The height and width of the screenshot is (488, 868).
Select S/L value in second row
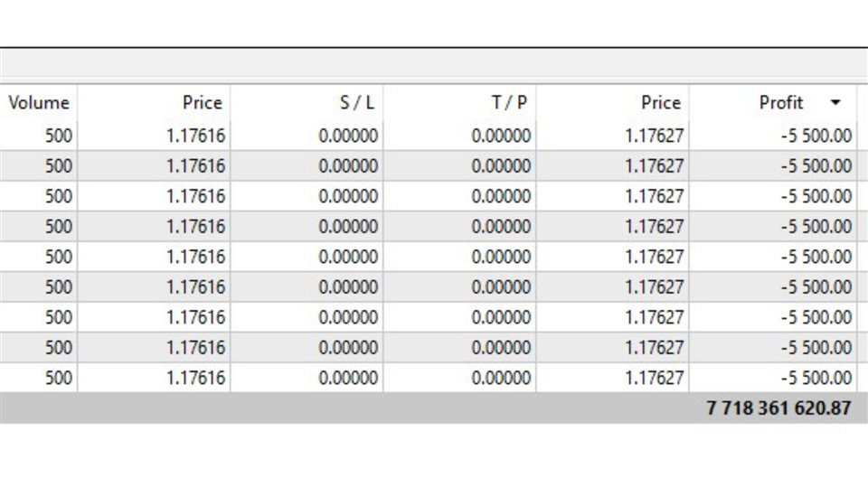pos(348,166)
